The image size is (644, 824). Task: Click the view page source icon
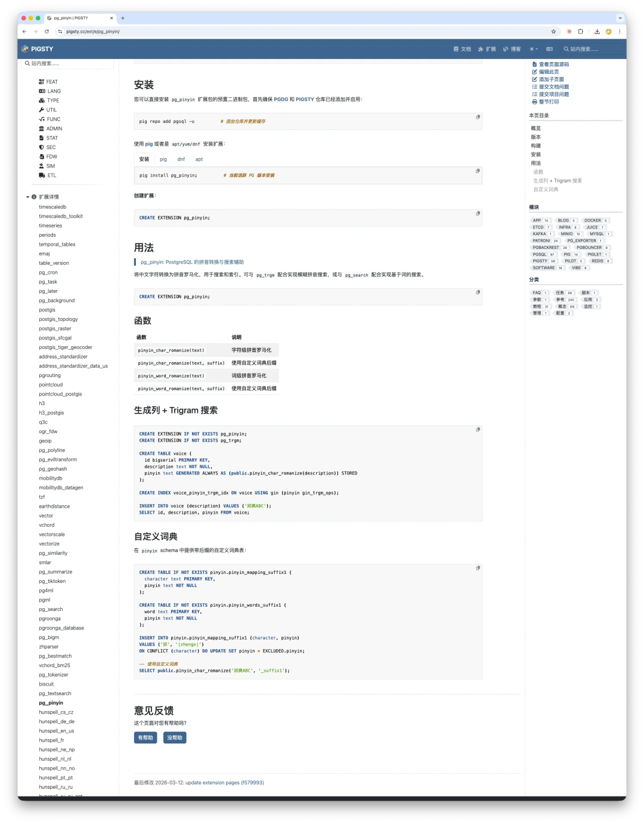click(534, 64)
